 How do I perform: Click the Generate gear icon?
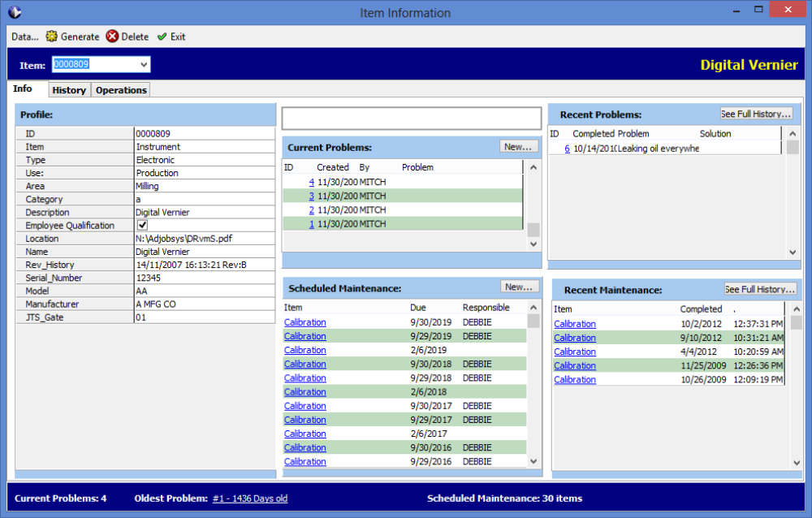(x=51, y=37)
